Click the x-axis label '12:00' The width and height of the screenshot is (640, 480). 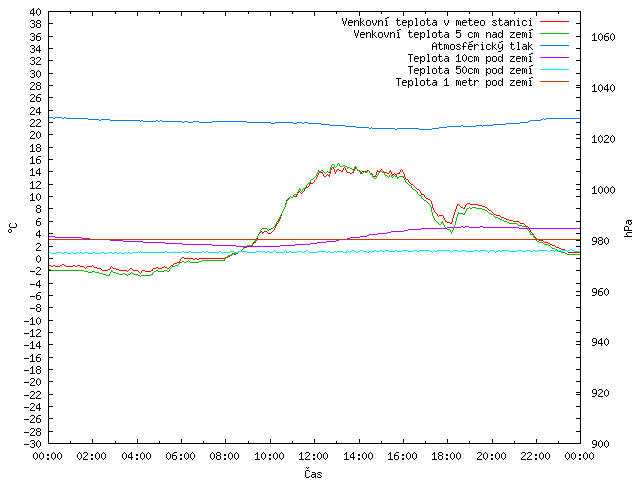314,456
